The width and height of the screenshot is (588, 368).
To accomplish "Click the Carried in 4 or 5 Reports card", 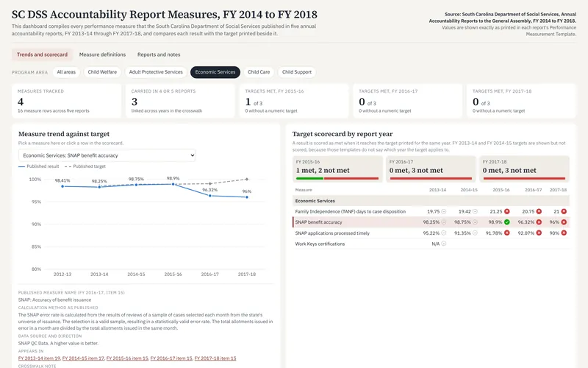I will pyautogui.click(x=180, y=101).
